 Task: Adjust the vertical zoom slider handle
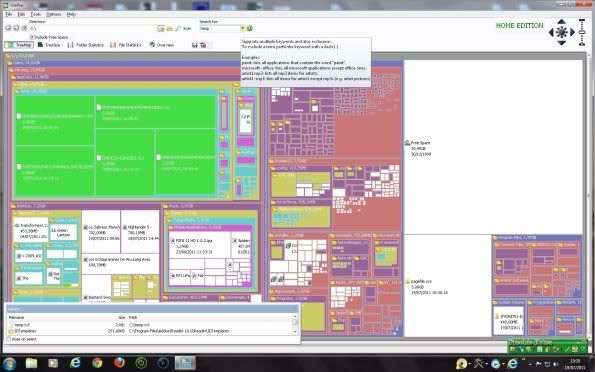point(582,33)
